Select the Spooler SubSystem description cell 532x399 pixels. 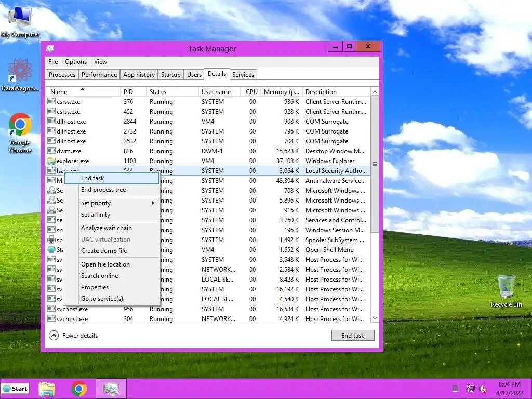point(335,240)
